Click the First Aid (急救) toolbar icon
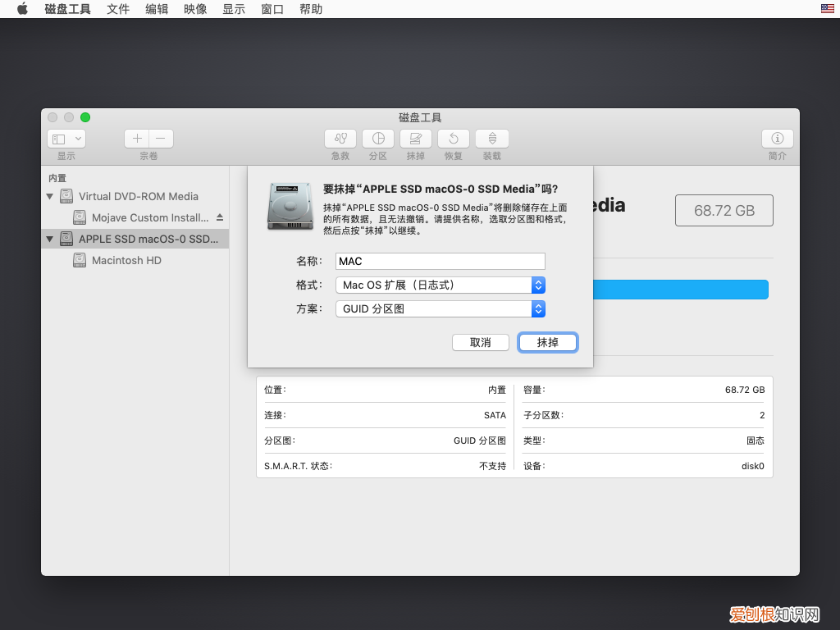 pos(340,139)
